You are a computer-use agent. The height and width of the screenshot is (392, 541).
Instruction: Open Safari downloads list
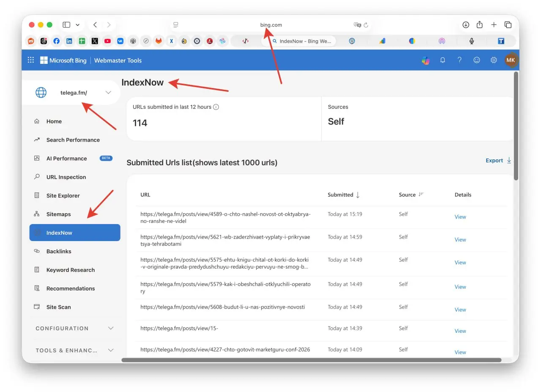466,25
